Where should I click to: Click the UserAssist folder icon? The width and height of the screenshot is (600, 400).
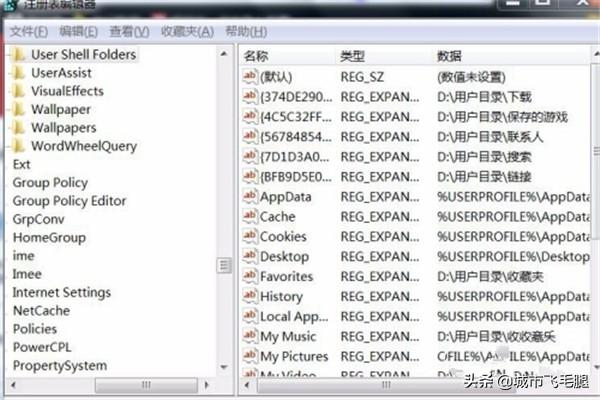click(x=18, y=73)
